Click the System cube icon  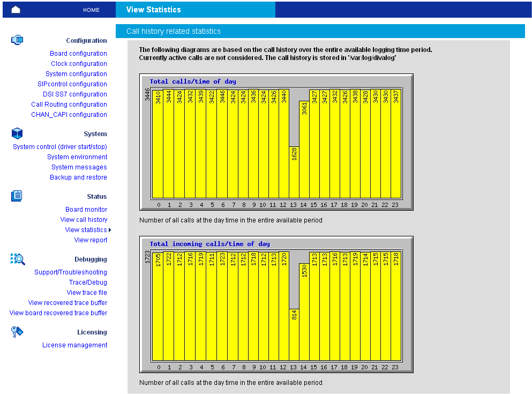(17, 133)
